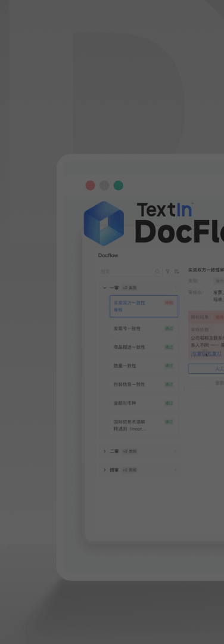Expand the 终审 group
Viewport: 224px width, 644px height.
click(105, 470)
